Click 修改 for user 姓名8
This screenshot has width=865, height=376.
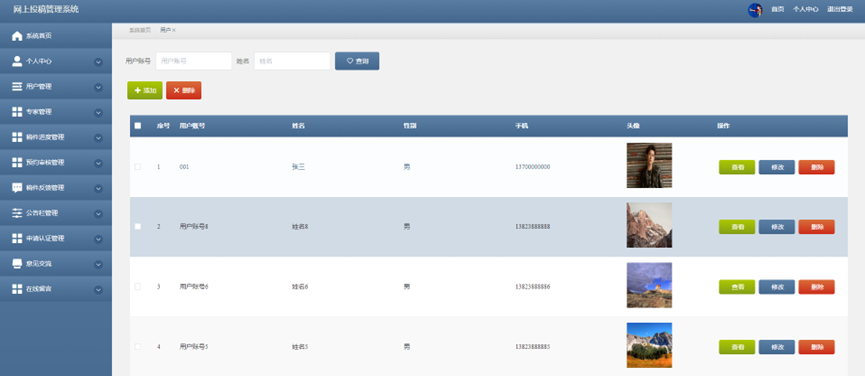[x=777, y=227]
